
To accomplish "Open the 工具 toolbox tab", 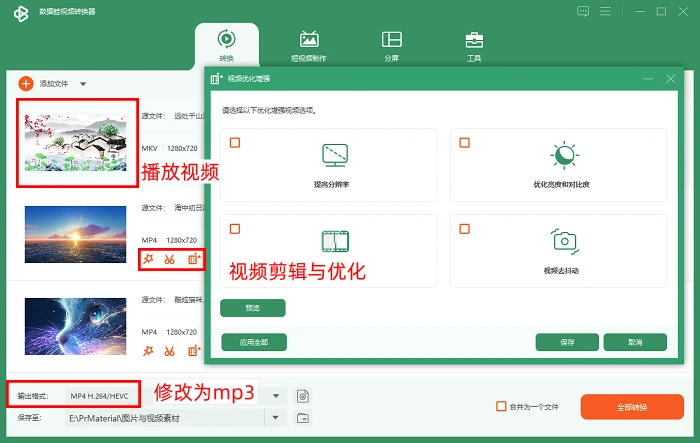I will [x=474, y=46].
